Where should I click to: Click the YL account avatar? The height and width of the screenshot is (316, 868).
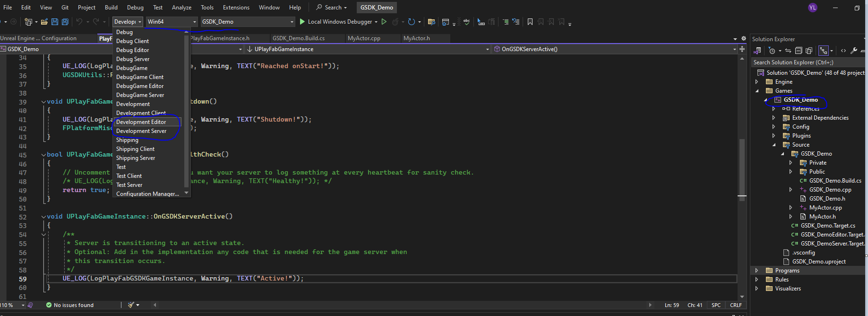(813, 8)
